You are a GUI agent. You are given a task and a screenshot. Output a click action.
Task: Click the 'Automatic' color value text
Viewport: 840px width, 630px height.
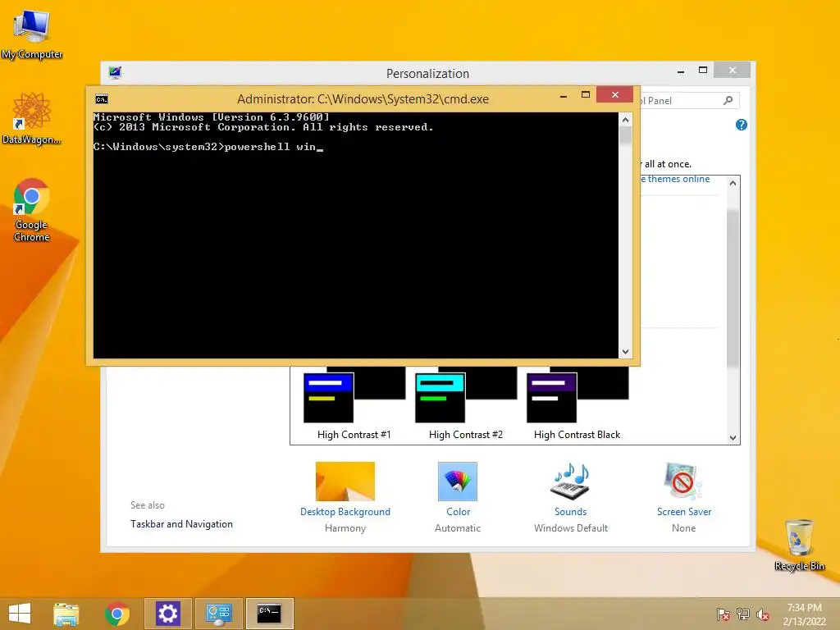pyautogui.click(x=458, y=528)
